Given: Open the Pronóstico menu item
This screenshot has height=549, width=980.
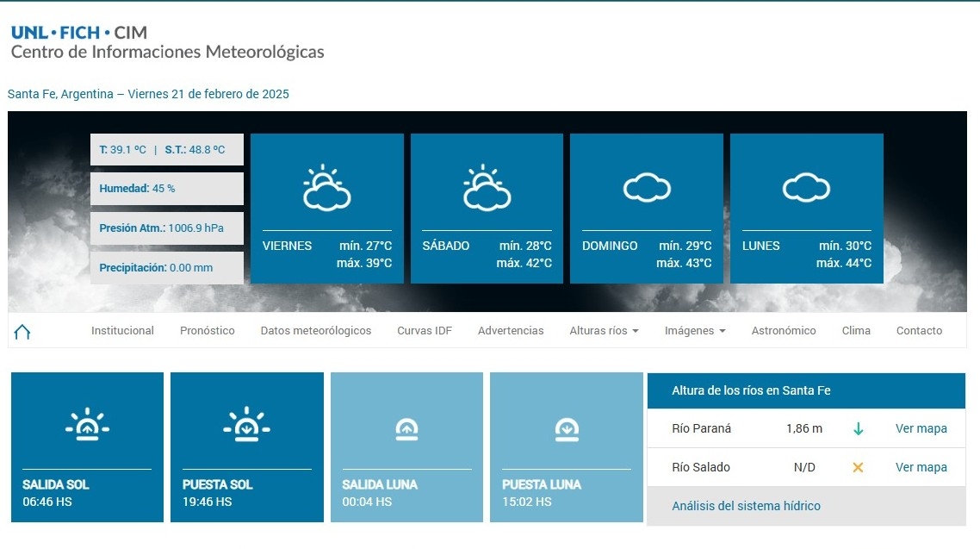Looking at the screenshot, I should point(207,331).
